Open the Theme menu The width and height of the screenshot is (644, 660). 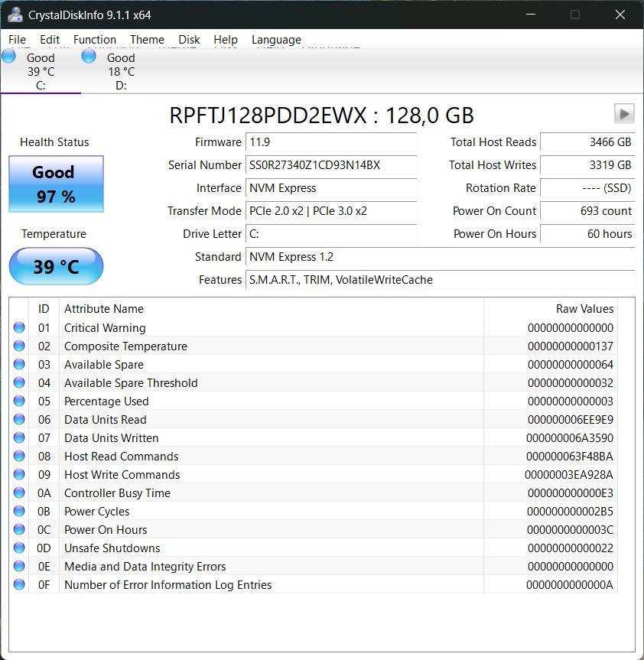[x=147, y=40]
